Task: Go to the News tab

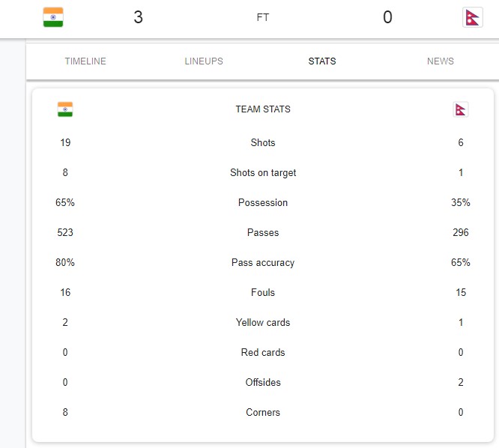Action: pos(441,61)
